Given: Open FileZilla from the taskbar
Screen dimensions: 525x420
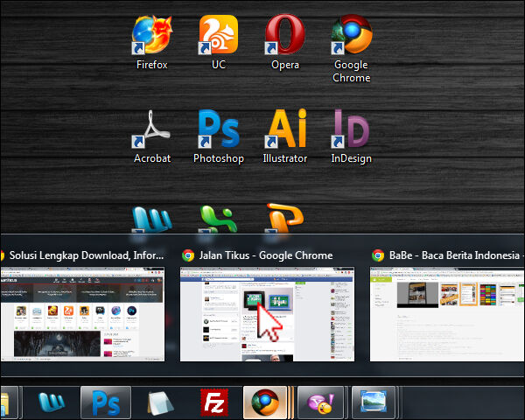Looking at the screenshot, I should coord(214,402).
